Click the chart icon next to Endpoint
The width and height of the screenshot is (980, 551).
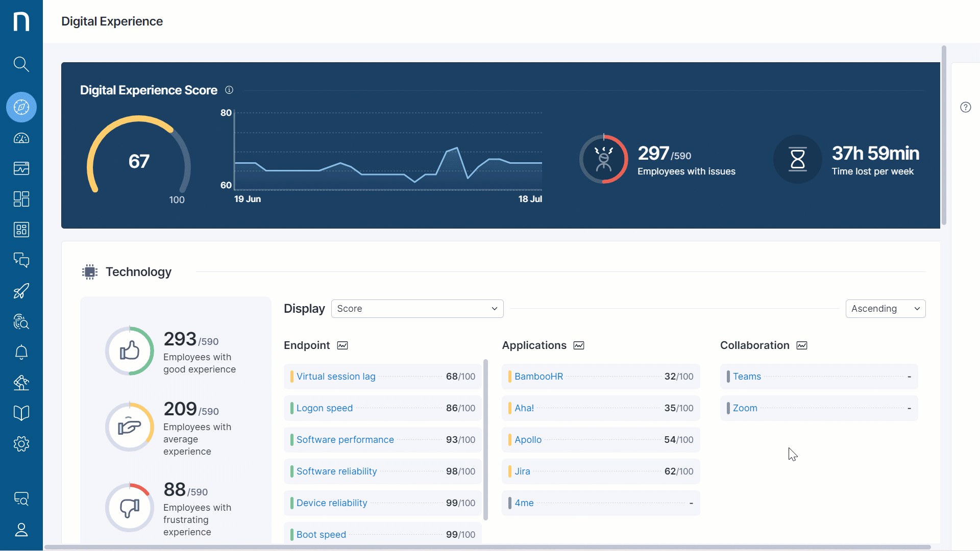point(342,346)
